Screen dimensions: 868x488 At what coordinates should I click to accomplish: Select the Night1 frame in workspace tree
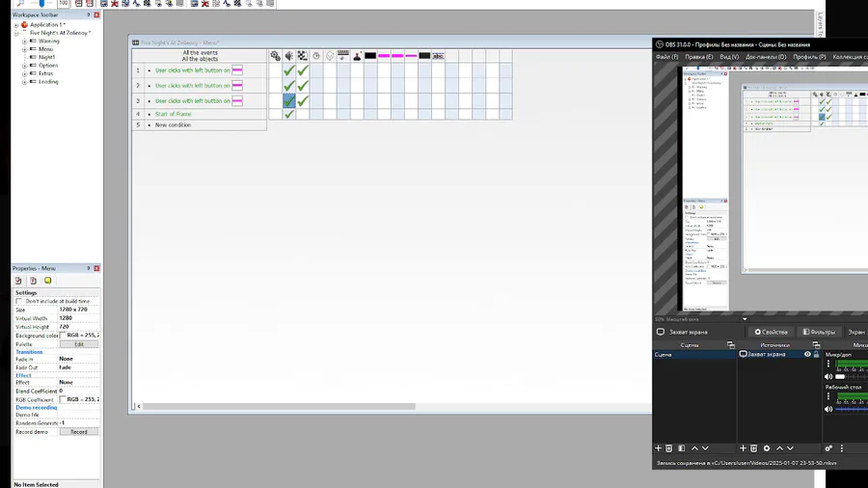(x=46, y=57)
